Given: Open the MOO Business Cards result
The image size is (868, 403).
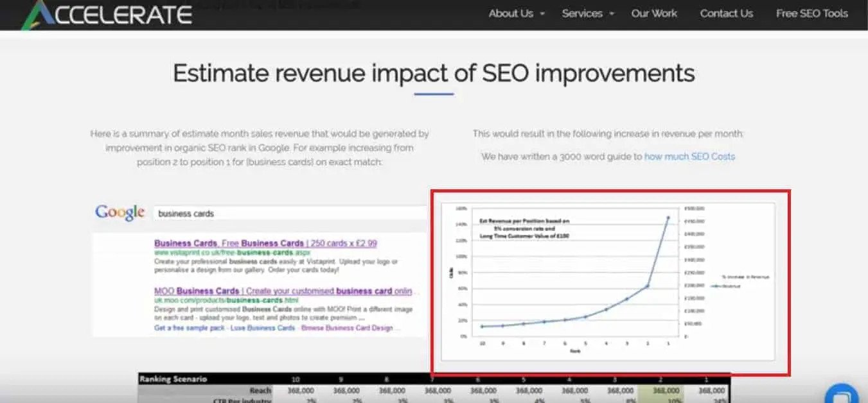Looking at the screenshot, I should click(283, 291).
